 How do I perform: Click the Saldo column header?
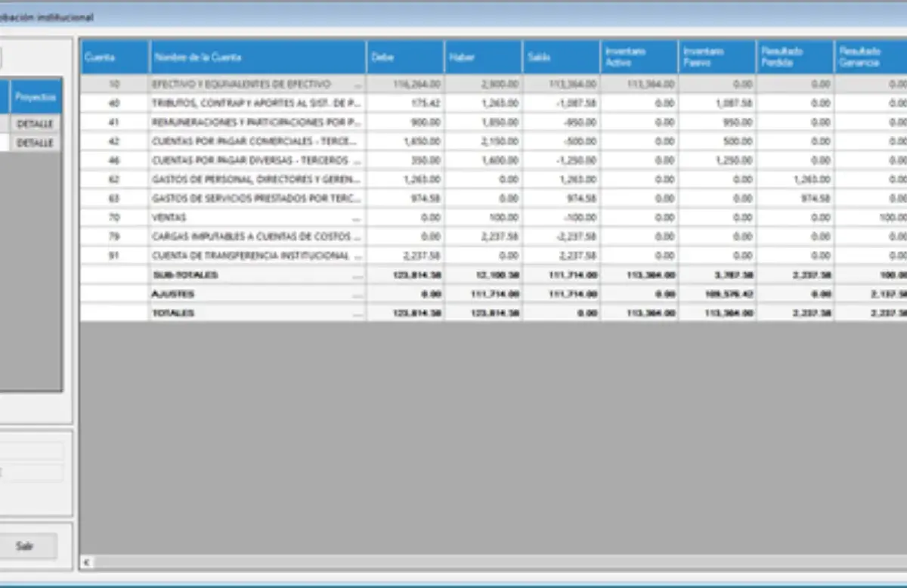click(561, 57)
